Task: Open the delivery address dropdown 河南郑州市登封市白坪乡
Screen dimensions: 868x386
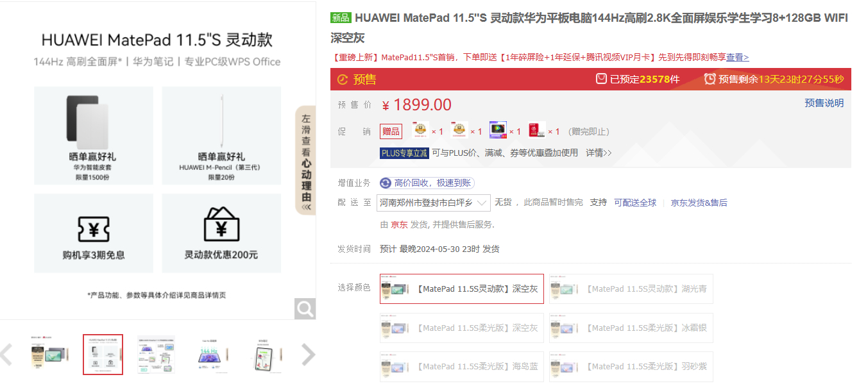Action: click(x=434, y=203)
